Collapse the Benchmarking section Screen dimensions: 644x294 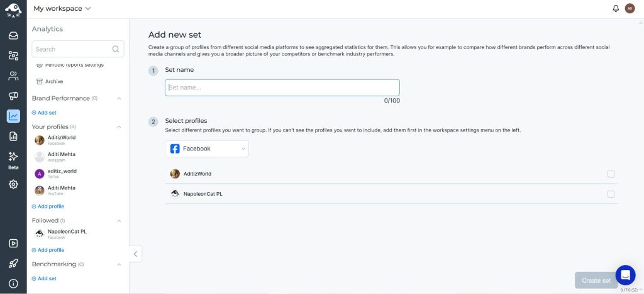[x=119, y=264]
